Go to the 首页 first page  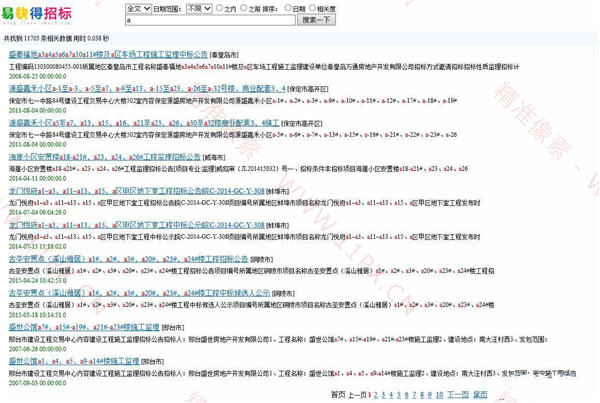pyautogui.click(x=338, y=395)
